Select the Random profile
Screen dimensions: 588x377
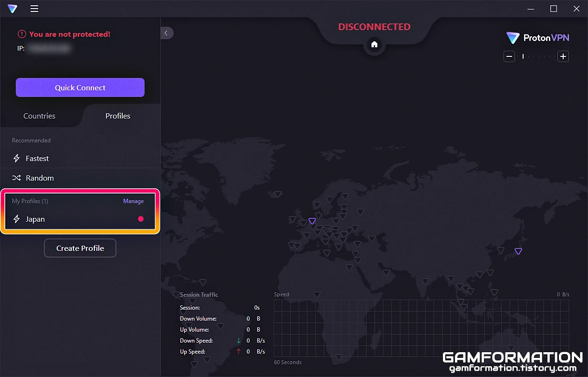(80, 178)
